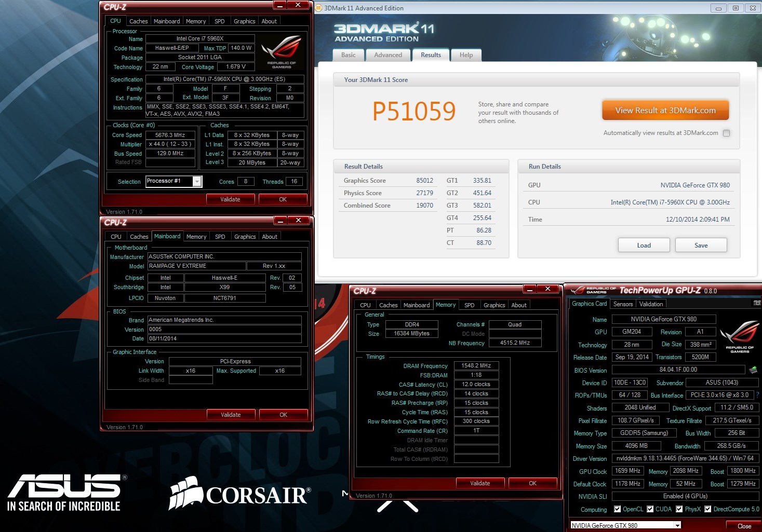Click the Save button in Run Details
The width and height of the screenshot is (762, 532).
pyautogui.click(x=701, y=245)
